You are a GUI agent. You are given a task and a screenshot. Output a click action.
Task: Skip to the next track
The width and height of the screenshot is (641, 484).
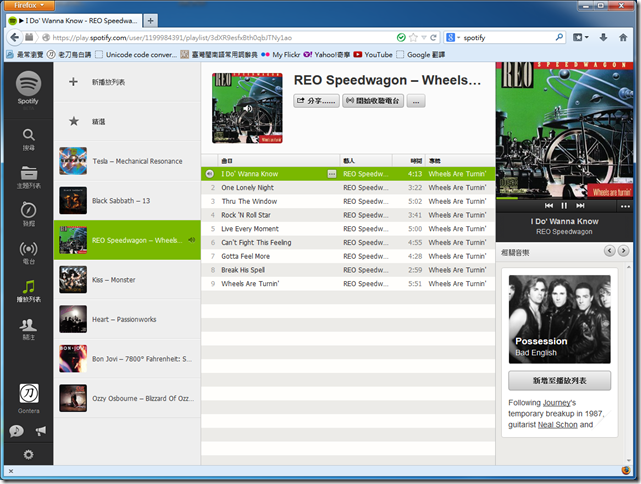(580, 206)
